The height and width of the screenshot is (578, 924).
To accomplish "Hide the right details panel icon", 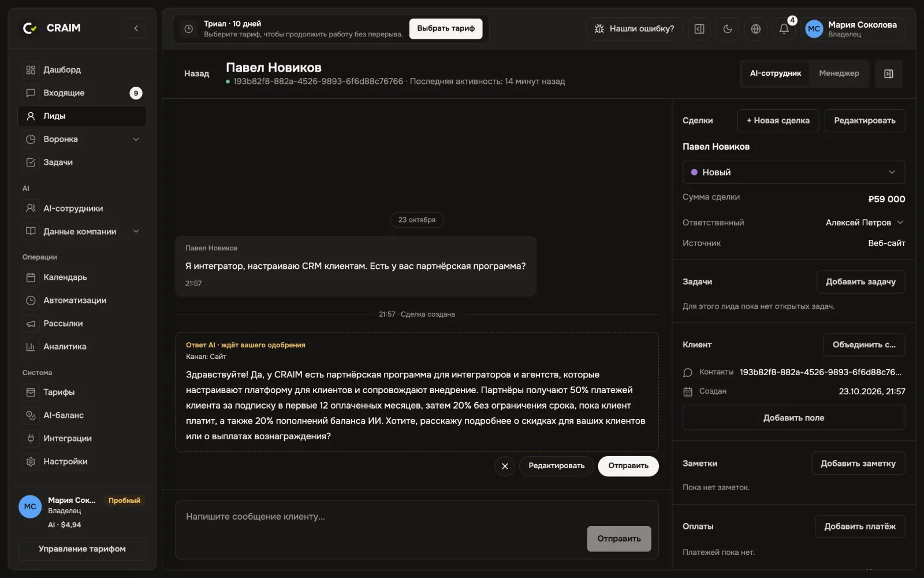I will 889,73.
